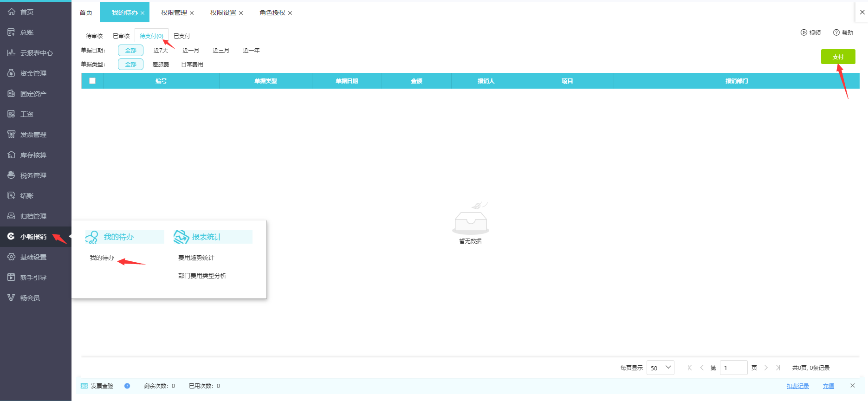Open 部门费用类型分析 in flyout menu
The image size is (868, 401).
[202, 276]
